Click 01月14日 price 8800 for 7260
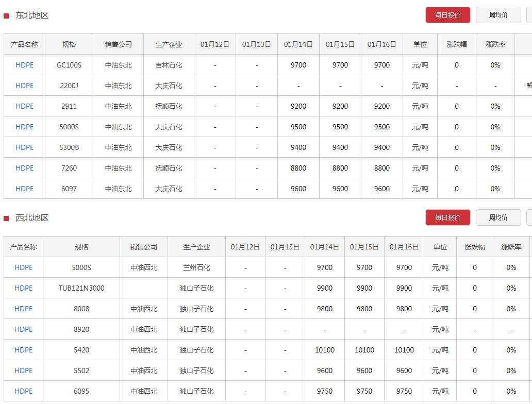 (x=298, y=169)
